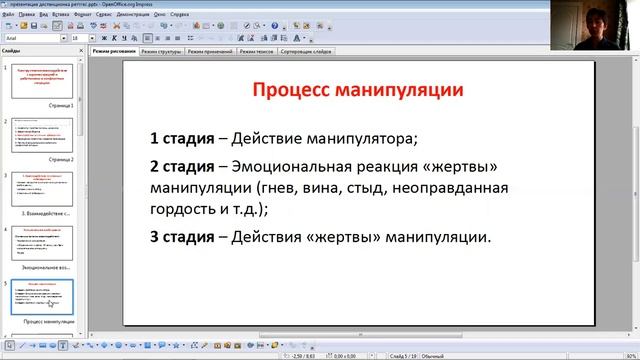640x360 pixels.
Task: Click the Copy icon
Action: 127,26
